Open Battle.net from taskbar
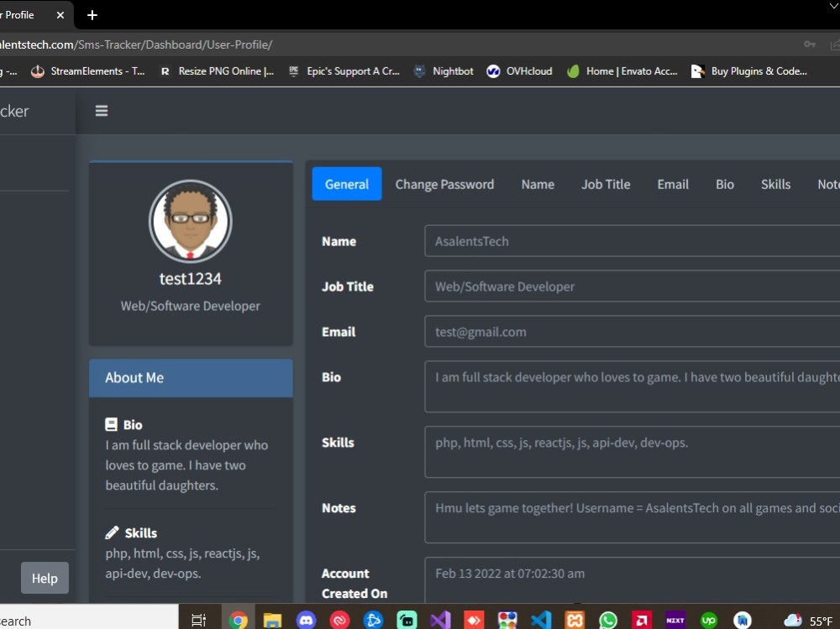The width and height of the screenshot is (840, 629). 374,621
